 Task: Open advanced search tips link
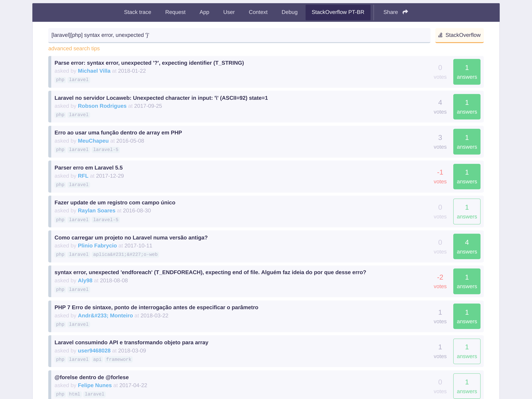(74, 49)
